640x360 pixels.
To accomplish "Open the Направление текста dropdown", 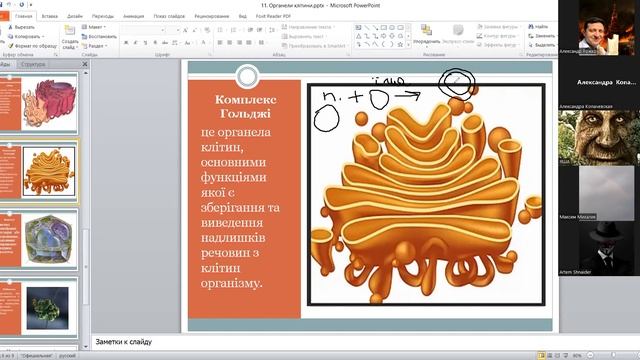I will [x=308, y=27].
